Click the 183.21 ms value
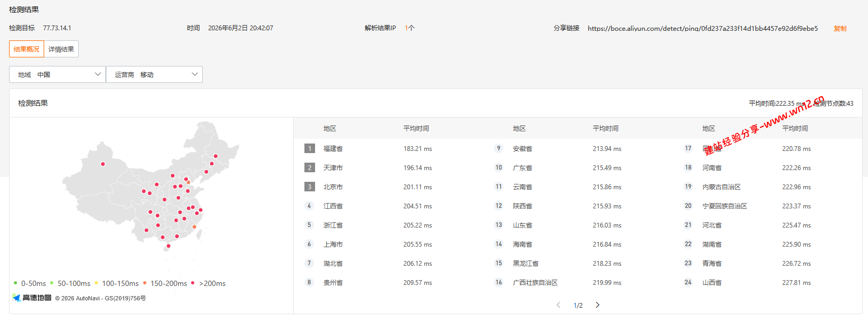This screenshot has width=868, height=320. (418, 149)
